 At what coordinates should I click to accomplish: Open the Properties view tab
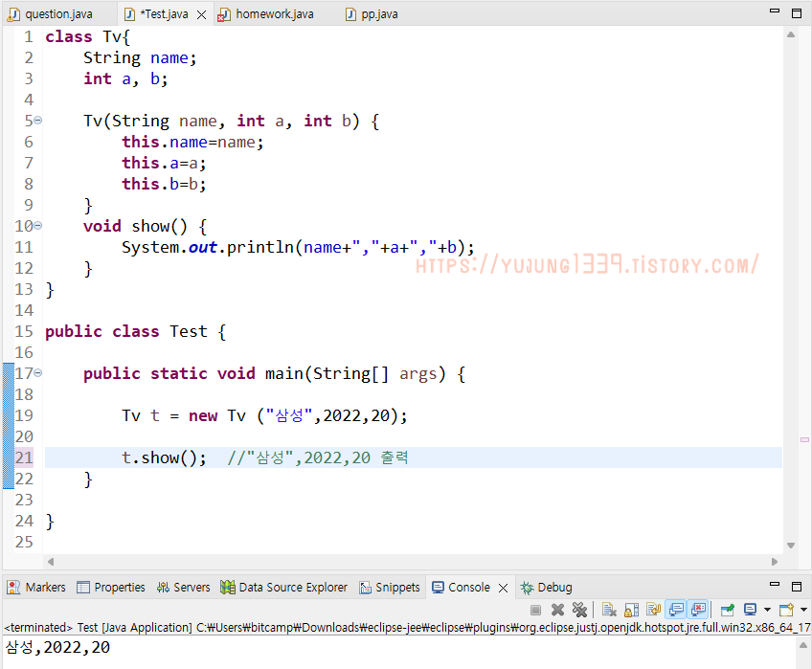click(x=111, y=588)
